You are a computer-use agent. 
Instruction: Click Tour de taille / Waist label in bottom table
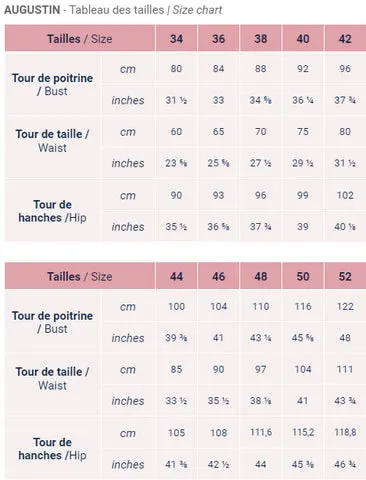tap(52, 378)
